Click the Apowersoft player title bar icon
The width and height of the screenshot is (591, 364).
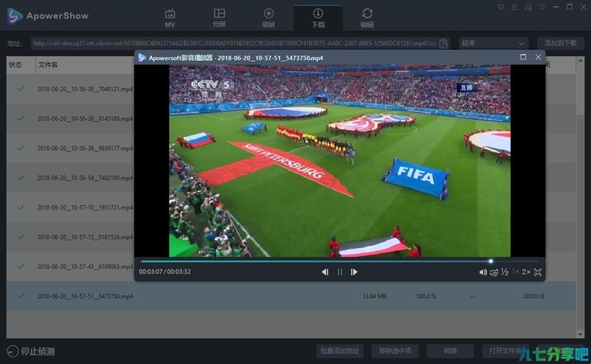(142, 58)
